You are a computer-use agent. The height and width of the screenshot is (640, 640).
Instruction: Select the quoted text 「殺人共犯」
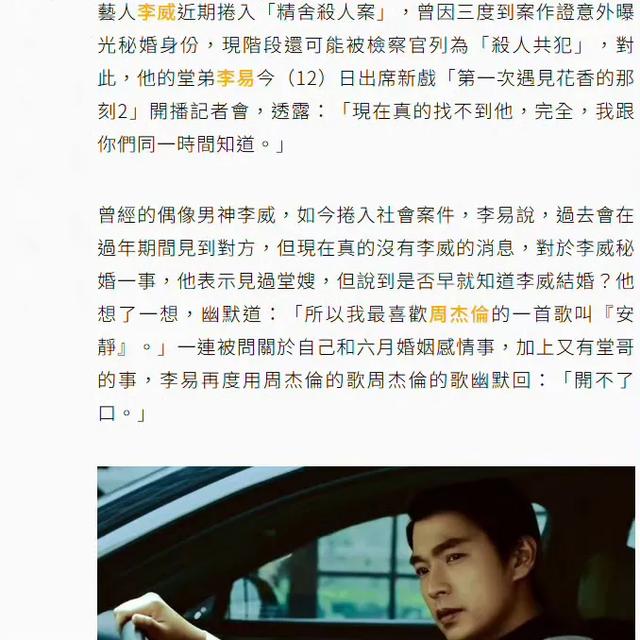(532, 45)
